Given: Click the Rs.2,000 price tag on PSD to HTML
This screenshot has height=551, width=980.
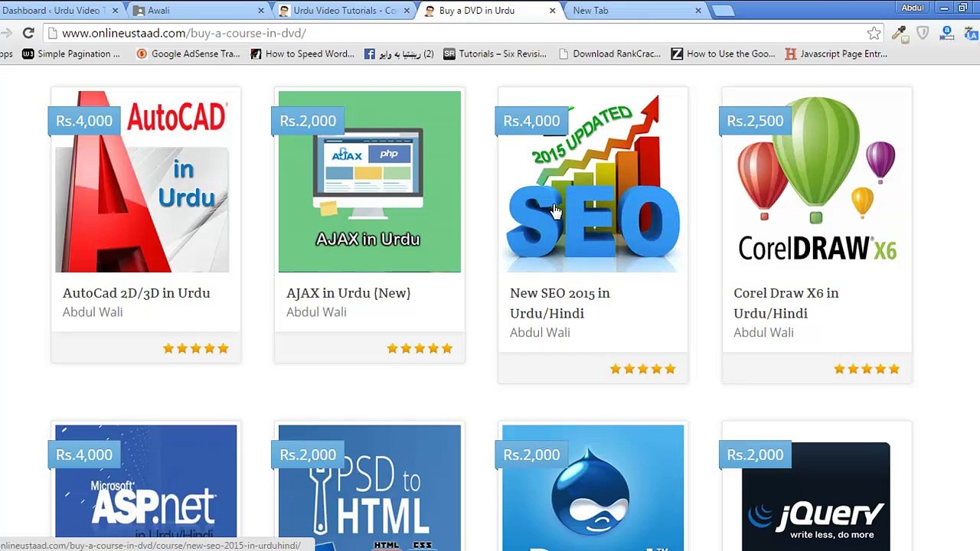Looking at the screenshot, I should (308, 455).
